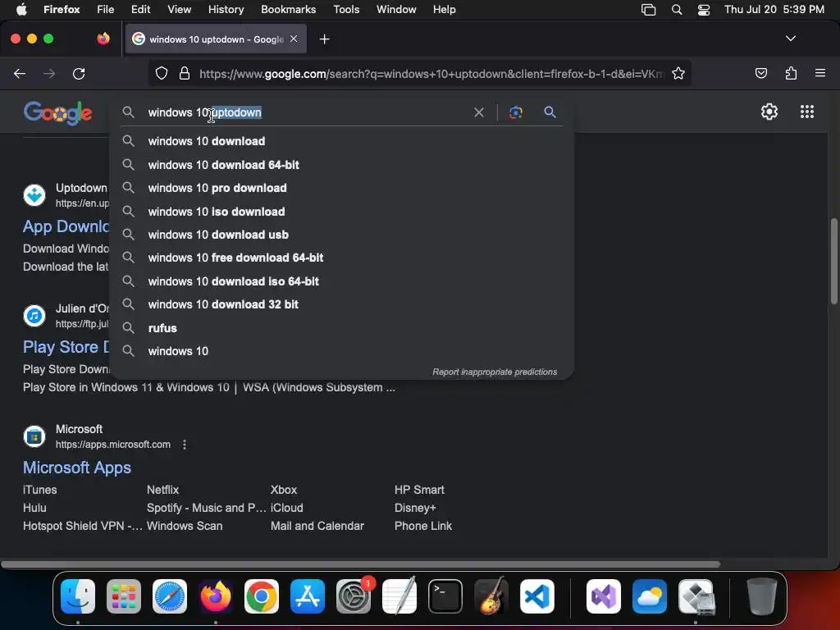Click the padlock site info icon
Image resolution: width=840 pixels, height=630 pixels.
185,73
